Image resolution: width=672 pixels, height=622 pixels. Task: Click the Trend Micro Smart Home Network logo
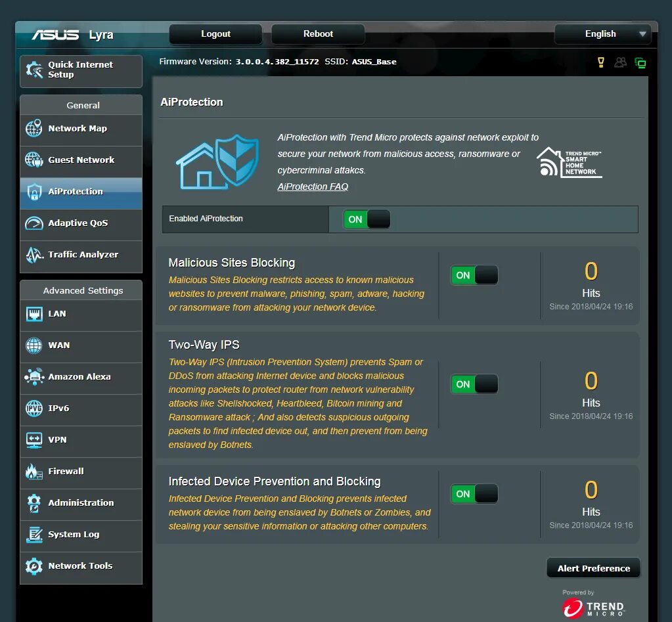coord(569,162)
